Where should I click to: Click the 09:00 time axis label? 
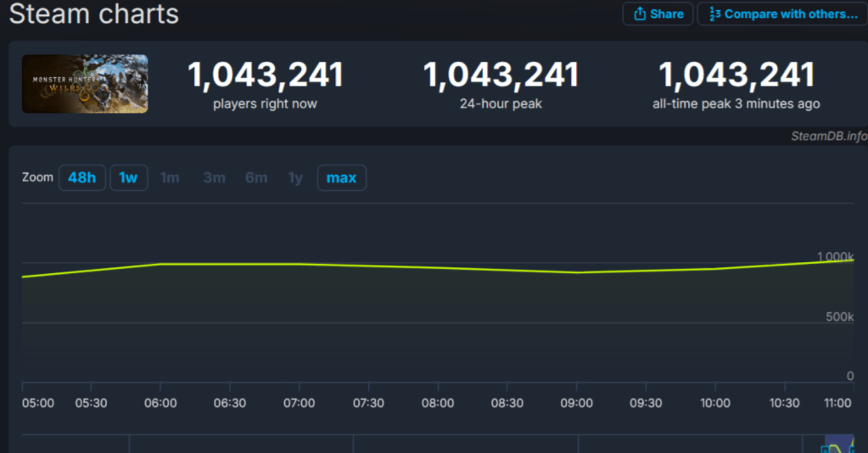point(576,403)
